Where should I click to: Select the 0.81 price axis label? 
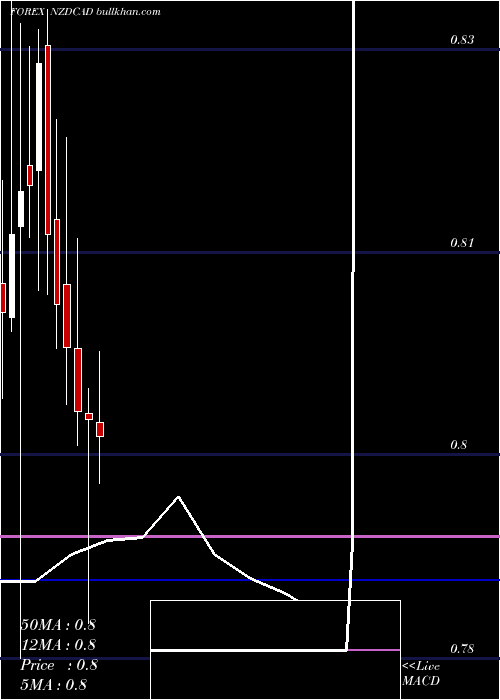pos(462,243)
